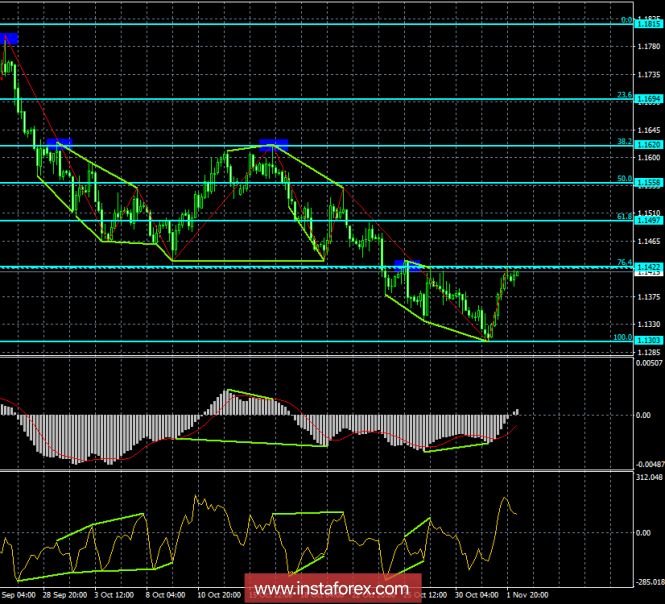Select the blue marker near 28 Sep swing high
This screenshot has height=604, width=665.
pyautogui.click(x=59, y=143)
